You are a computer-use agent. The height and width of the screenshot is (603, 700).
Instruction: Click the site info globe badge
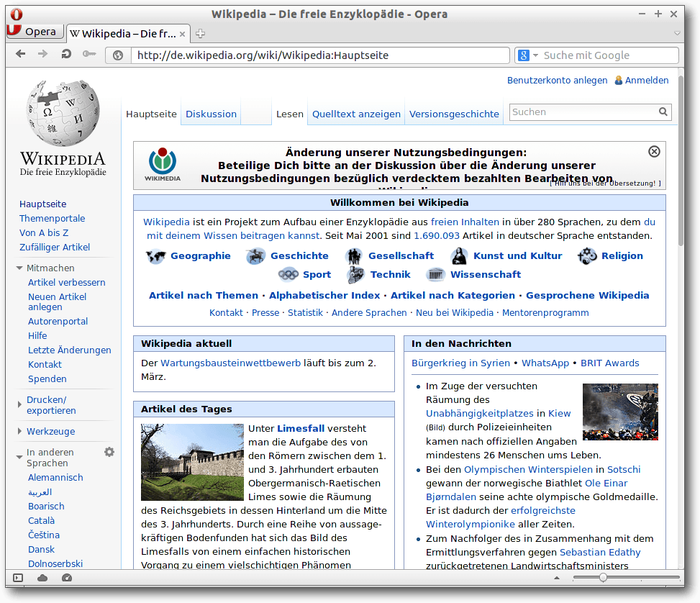[x=118, y=55]
